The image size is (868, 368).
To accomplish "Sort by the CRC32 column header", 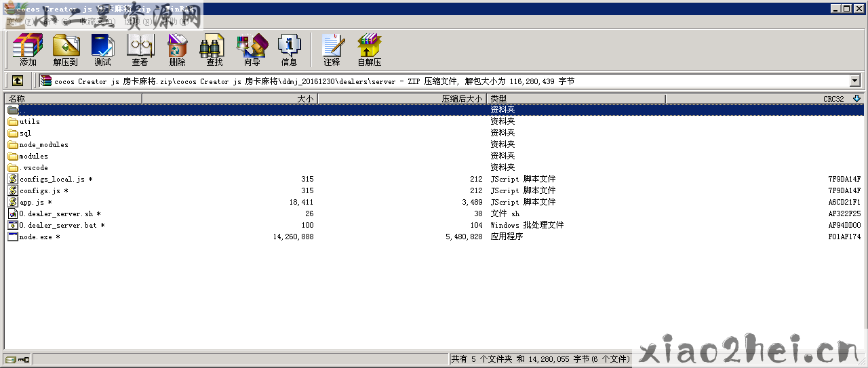I will pos(764,98).
